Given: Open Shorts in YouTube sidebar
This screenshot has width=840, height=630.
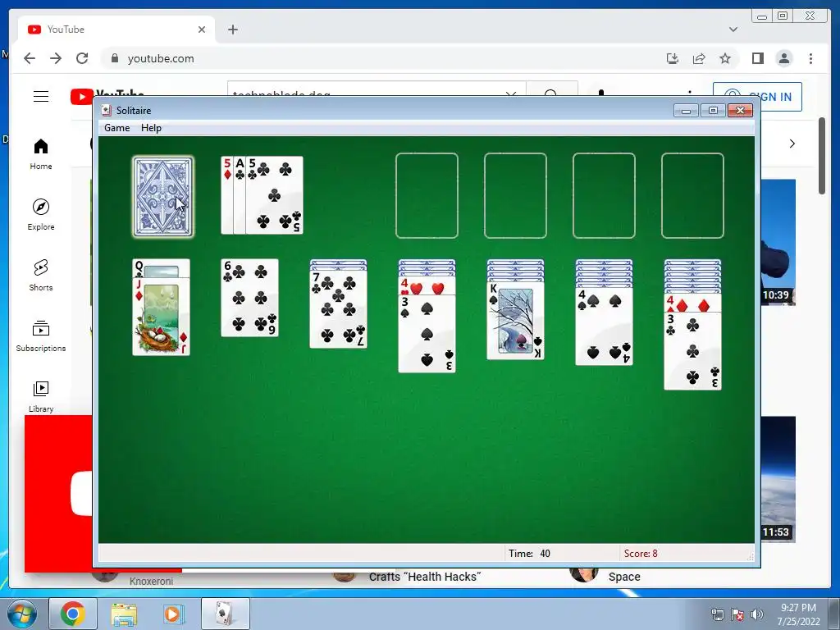Looking at the screenshot, I should tap(41, 276).
